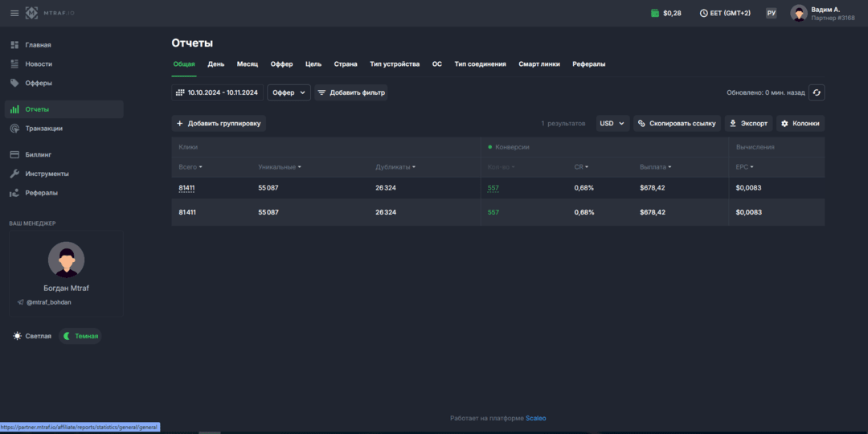
Task: Click the Инструменты wrench icon
Action: coord(15,174)
